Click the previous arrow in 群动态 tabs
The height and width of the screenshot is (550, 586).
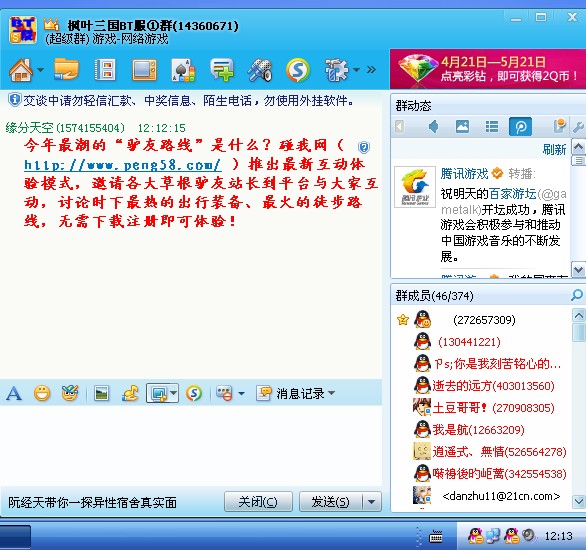tap(400, 127)
